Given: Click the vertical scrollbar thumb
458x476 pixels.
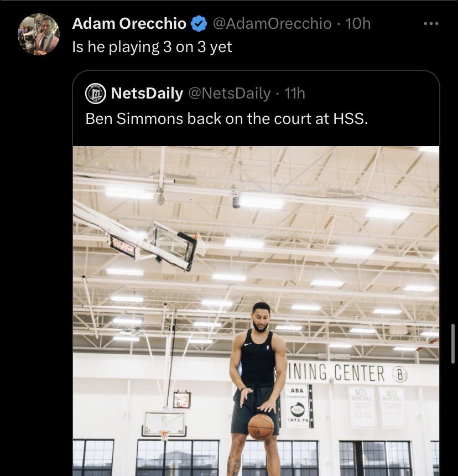Looking at the screenshot, I should [454, 344].
